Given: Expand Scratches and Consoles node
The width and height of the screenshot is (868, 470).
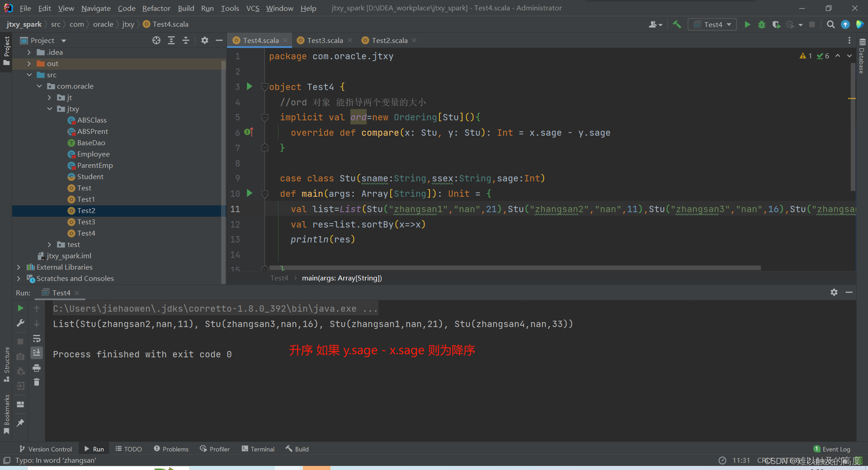Looking at the screenshot, I should 19,279.
